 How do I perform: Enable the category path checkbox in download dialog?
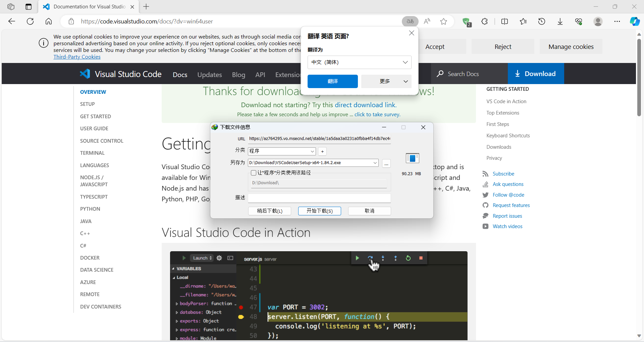[x=254, y=173]
